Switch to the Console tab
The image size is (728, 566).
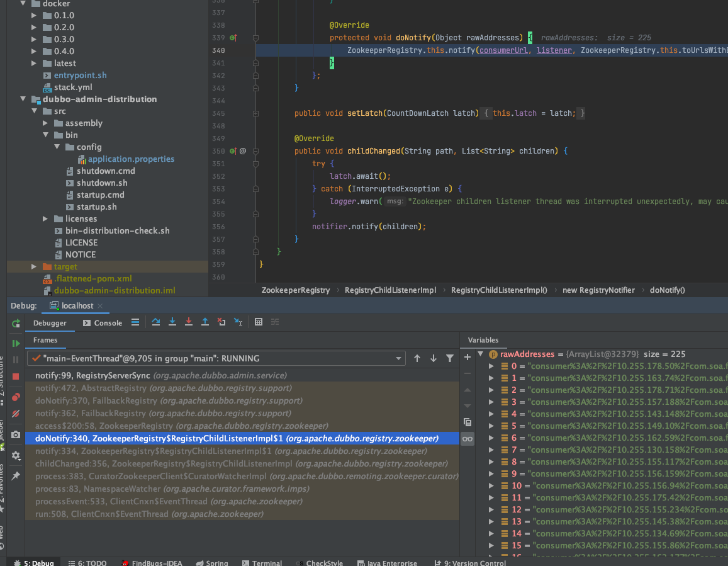(x=103, y=322)
